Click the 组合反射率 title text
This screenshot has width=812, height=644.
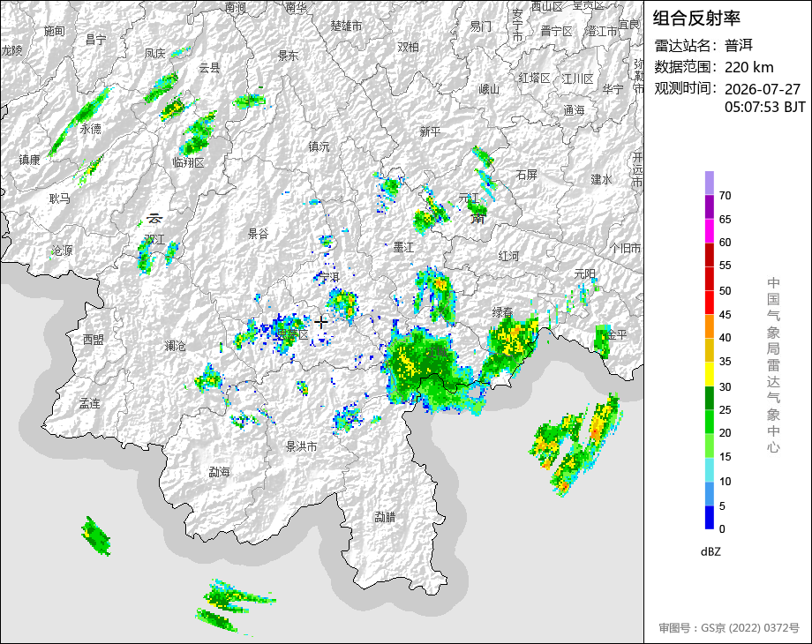coord(696,19)
